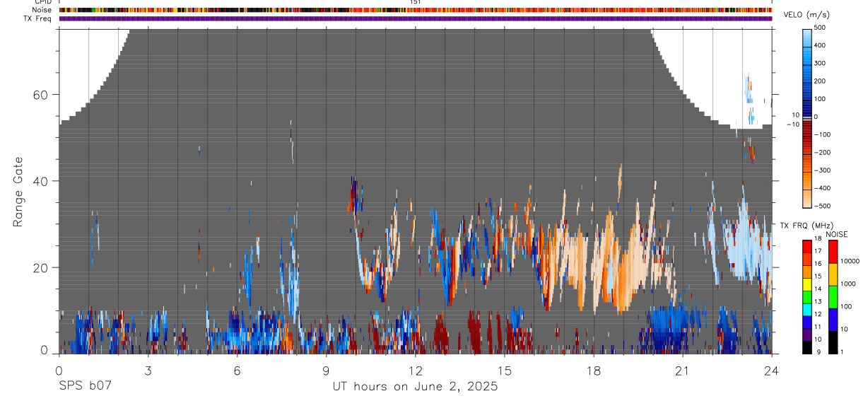The width and height of the screenshot is (868, 401).
Task: Click the 9 tick on UT hours axis
Action: 327,370
